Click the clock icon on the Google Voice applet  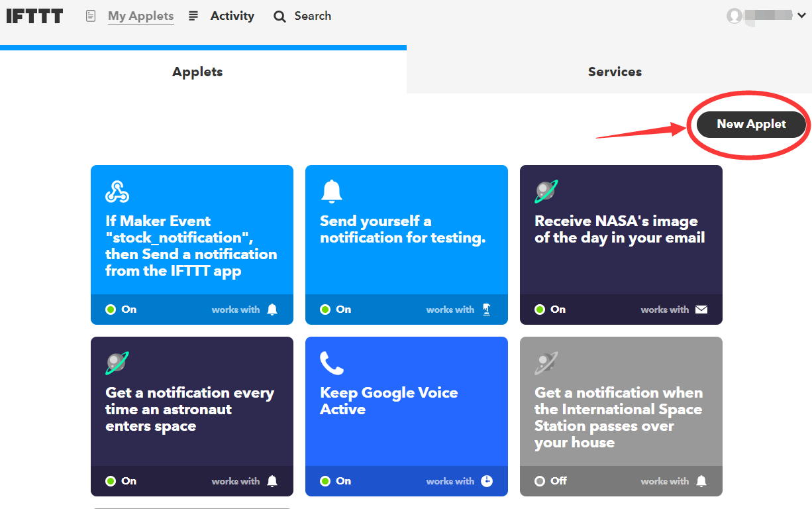[487, 481]
